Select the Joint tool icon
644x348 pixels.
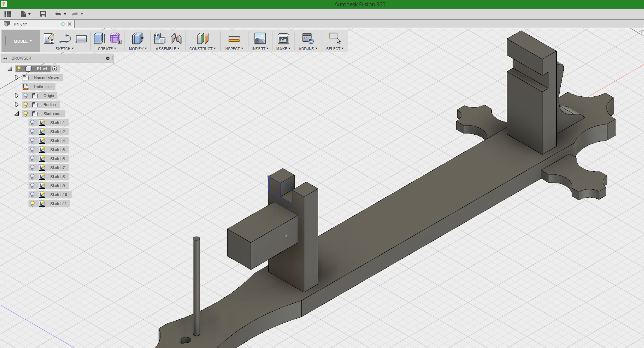point(176,39)
